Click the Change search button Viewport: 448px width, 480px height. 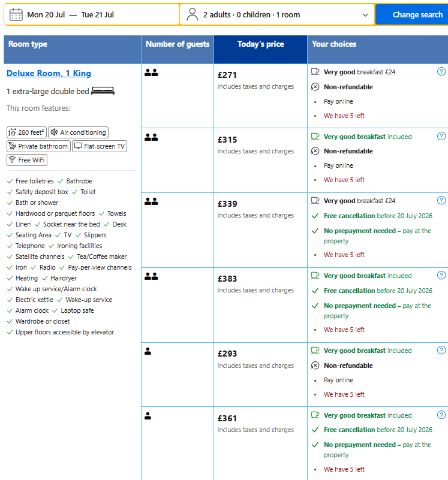(412, 15)
